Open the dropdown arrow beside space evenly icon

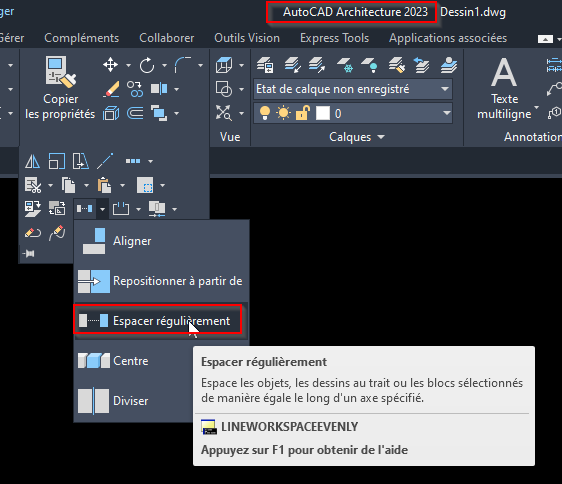pyautogui.click(x=103, y=209)
